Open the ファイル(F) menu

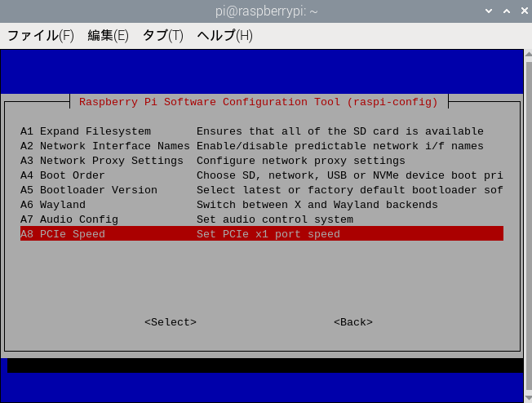(40, 36)
